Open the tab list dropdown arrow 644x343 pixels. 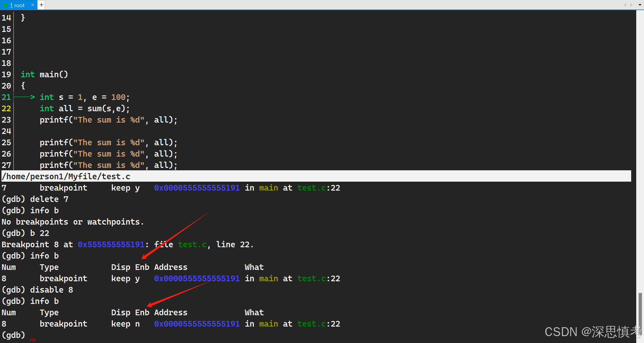tap(640, 5)
